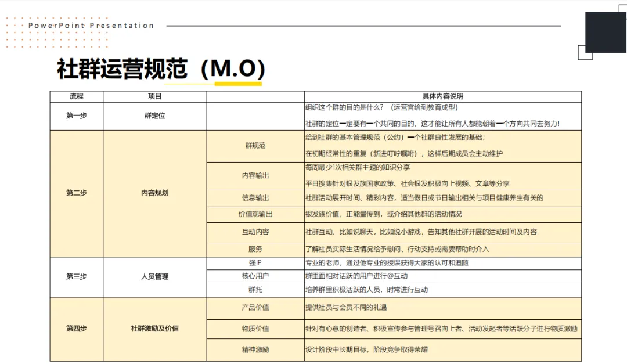627x364 pixels.
Task: Click the line 组织这个群的目的是什么?
Action: click(x=381, y=107)
